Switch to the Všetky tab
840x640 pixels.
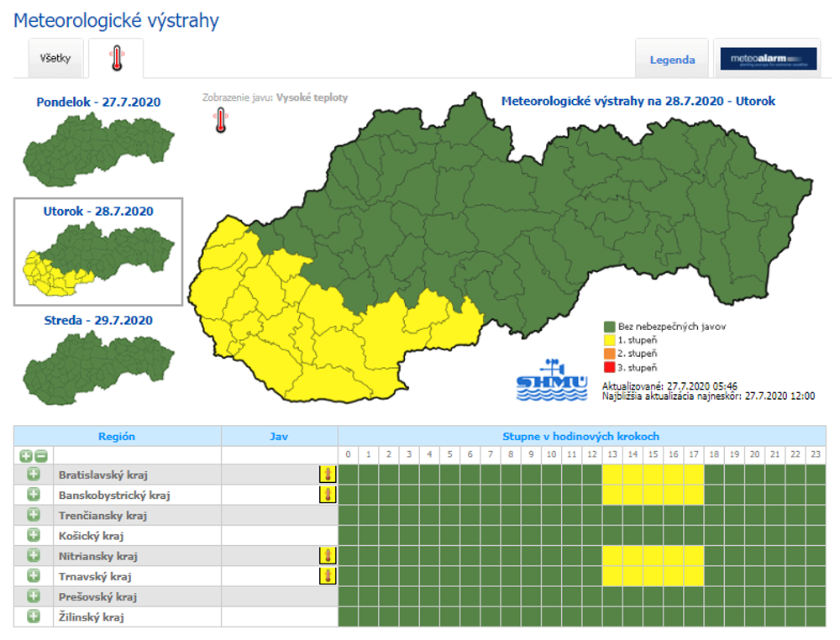pyautogui.click(x=56, y=59)
